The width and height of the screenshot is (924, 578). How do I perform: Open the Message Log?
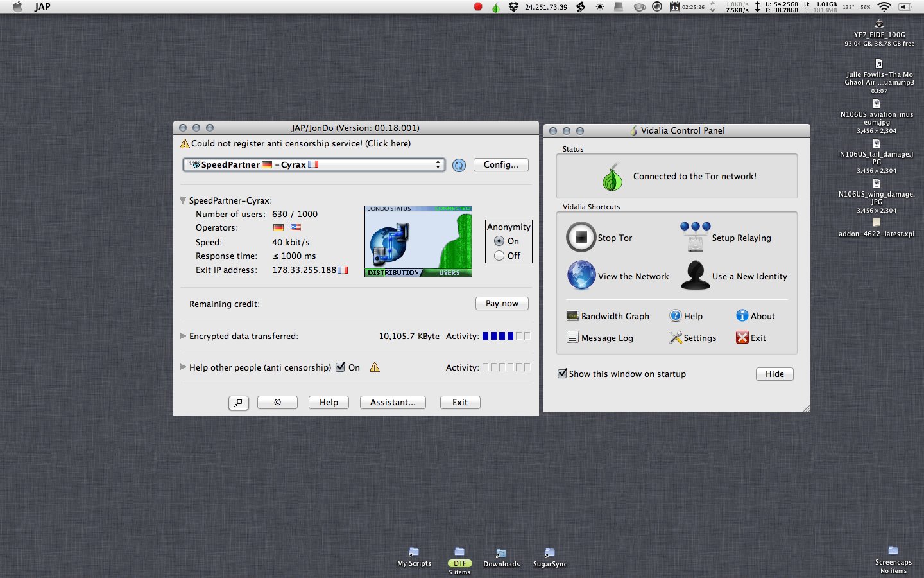600,338
